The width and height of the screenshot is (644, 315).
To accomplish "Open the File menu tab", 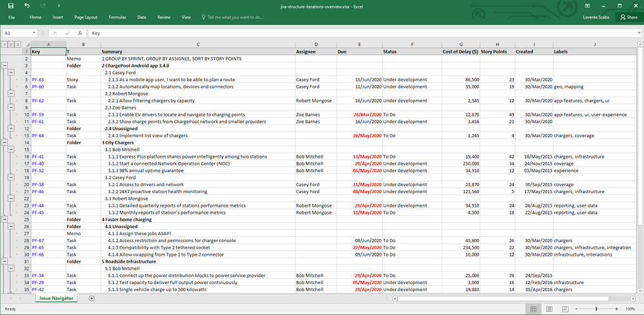I will [x=12, y=17].
